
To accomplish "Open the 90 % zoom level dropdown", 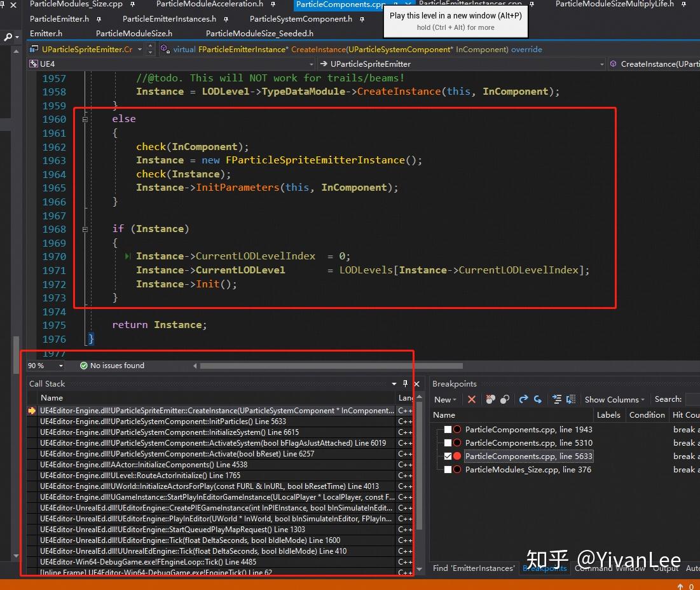I will (61, 366).
